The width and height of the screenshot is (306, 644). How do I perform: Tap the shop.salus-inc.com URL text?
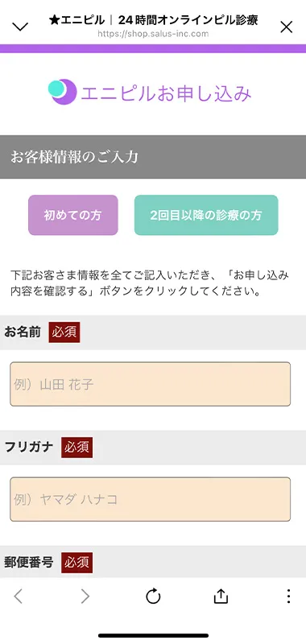tap(153, 34)
